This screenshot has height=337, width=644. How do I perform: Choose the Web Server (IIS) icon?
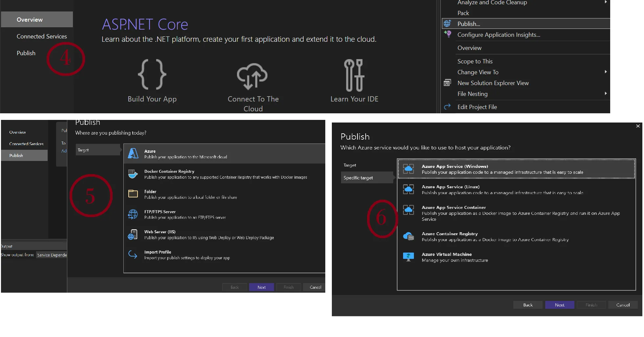[x=133, y=235]
